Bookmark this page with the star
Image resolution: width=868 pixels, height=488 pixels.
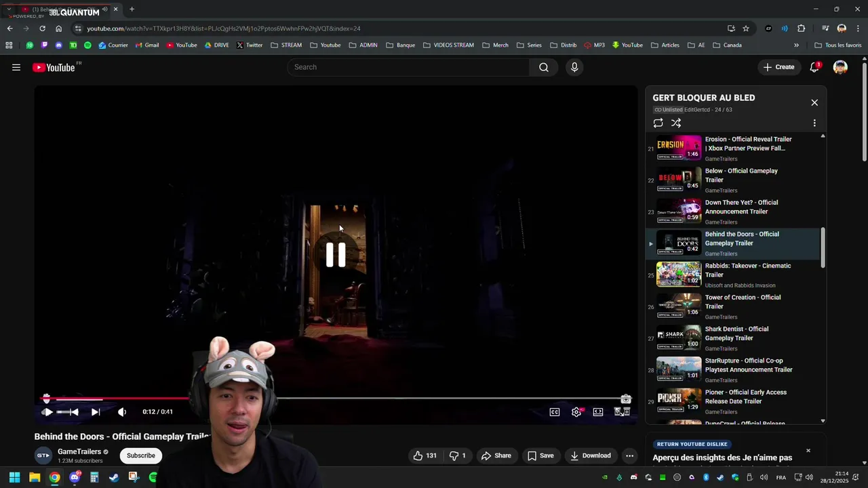(x=746, y=28)
